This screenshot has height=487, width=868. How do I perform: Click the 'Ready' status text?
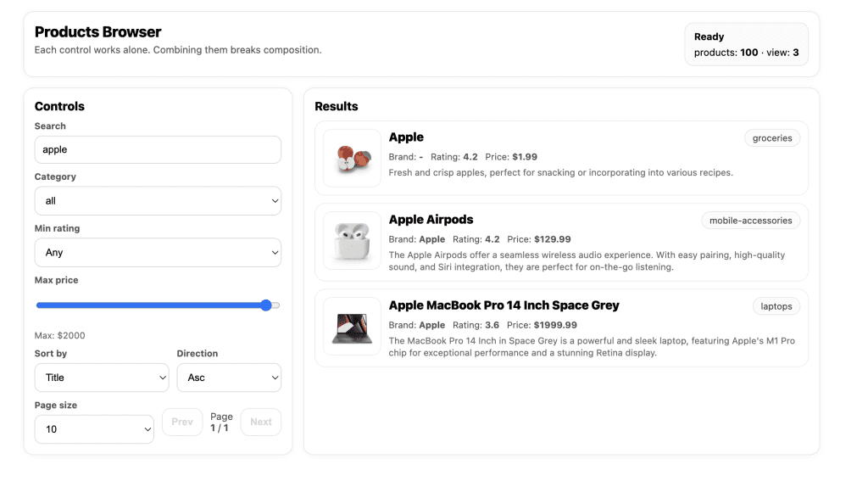pos(709,37)
